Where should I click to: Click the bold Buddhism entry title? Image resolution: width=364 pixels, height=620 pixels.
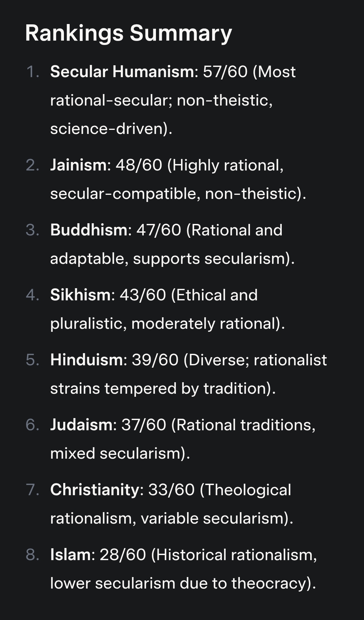click(89, 230)
